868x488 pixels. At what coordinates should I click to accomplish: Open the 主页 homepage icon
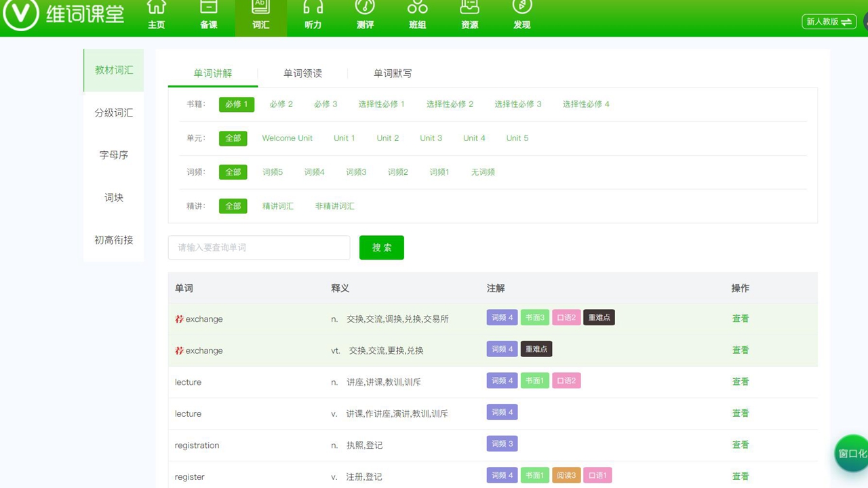pyautogui.click(x=157, y=17)
